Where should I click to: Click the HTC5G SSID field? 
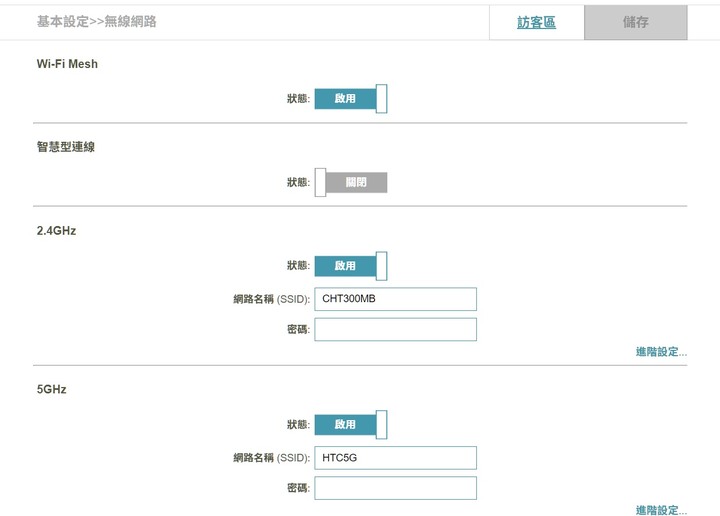coord(395,458)
